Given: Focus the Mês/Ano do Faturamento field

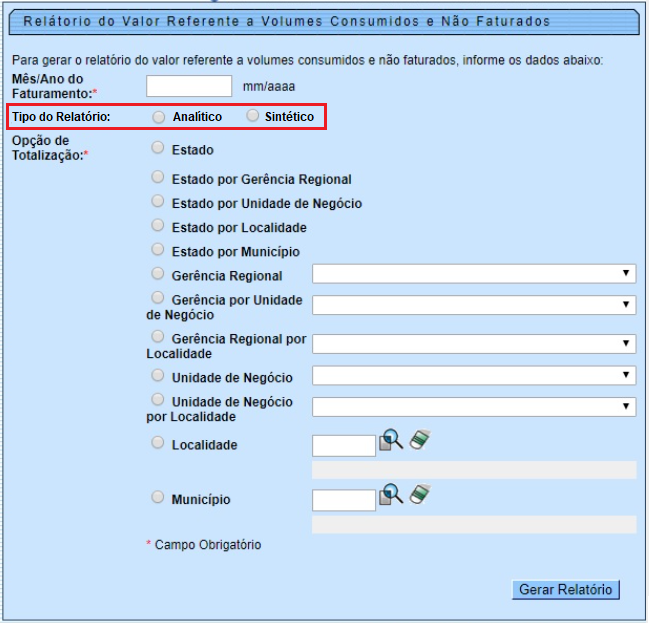Looking at the screenshot, I should pos(189,86).
